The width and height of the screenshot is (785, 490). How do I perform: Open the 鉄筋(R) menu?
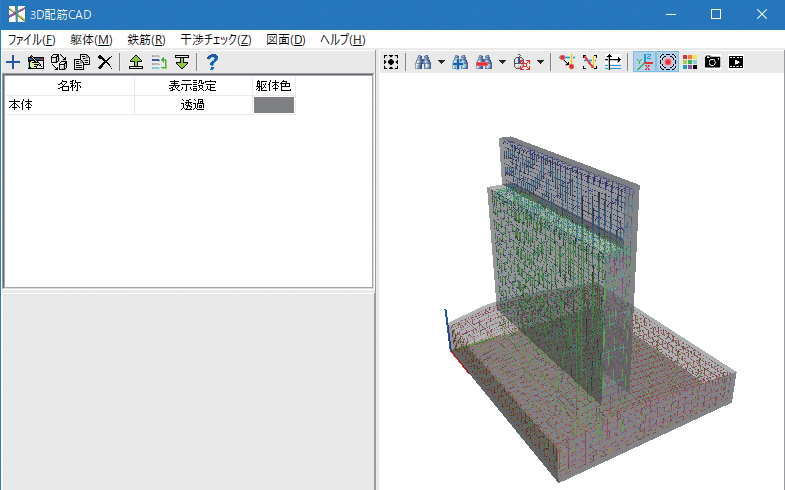[146, 40]
